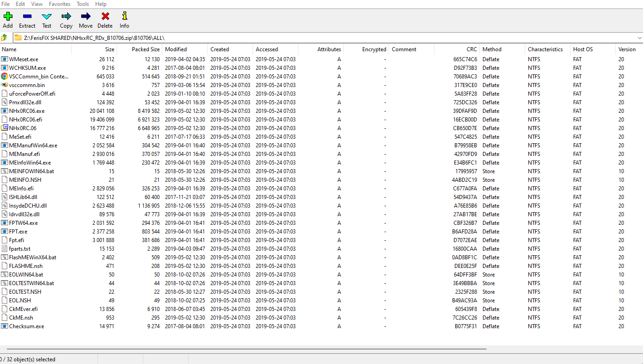
Task: Select the NHx0RC.06 file icon
Action: (x=5, y=128)
